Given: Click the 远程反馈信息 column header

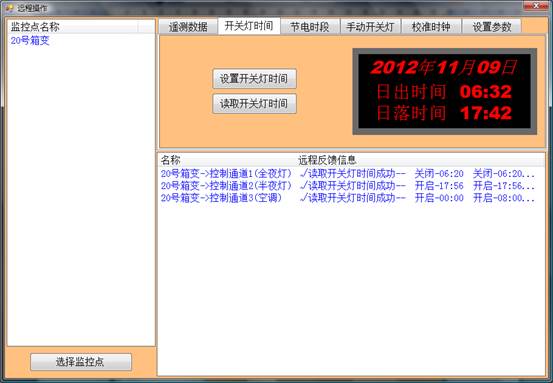Looking at the screenshot, I should 421,160.
